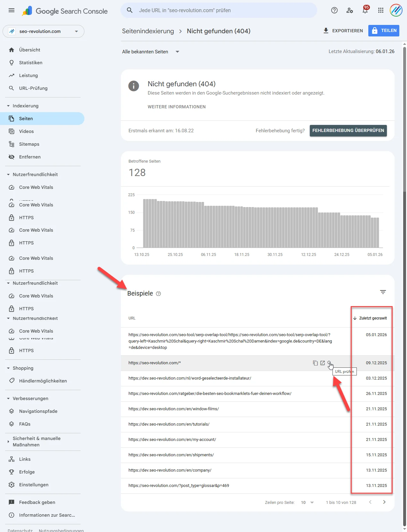Open the Navigationspfade report
This screenshot has width=407, height=532.
coord(38,411)
